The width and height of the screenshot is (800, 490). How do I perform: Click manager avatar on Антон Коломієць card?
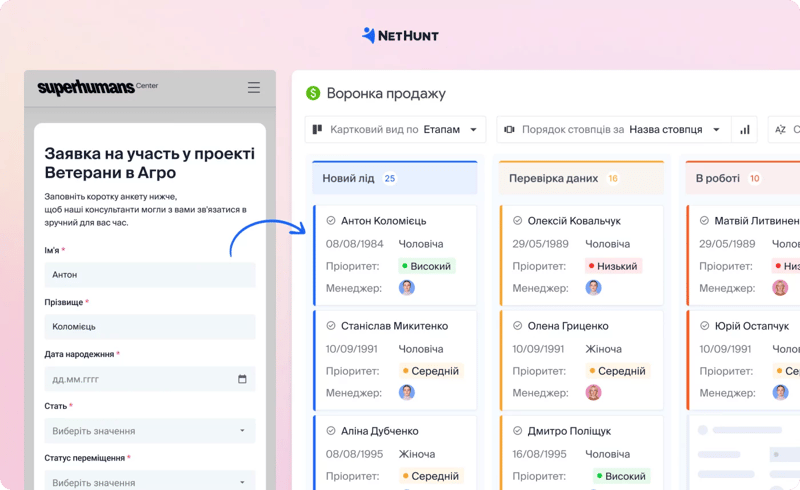tap(407, 288)
